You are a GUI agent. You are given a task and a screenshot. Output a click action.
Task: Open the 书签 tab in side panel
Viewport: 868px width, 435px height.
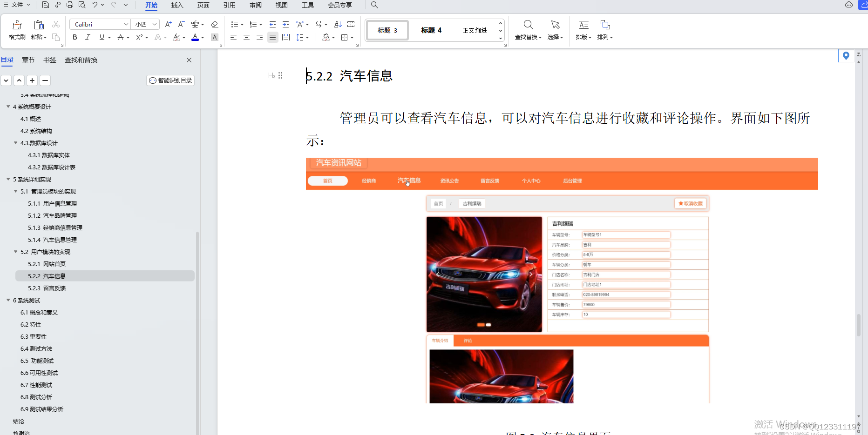(49, 60)
